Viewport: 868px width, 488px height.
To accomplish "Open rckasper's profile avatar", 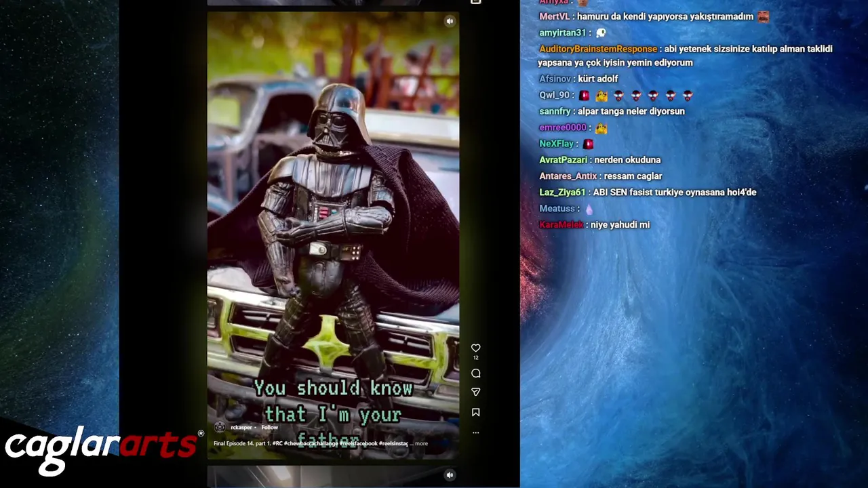I will tap(220, 427).
